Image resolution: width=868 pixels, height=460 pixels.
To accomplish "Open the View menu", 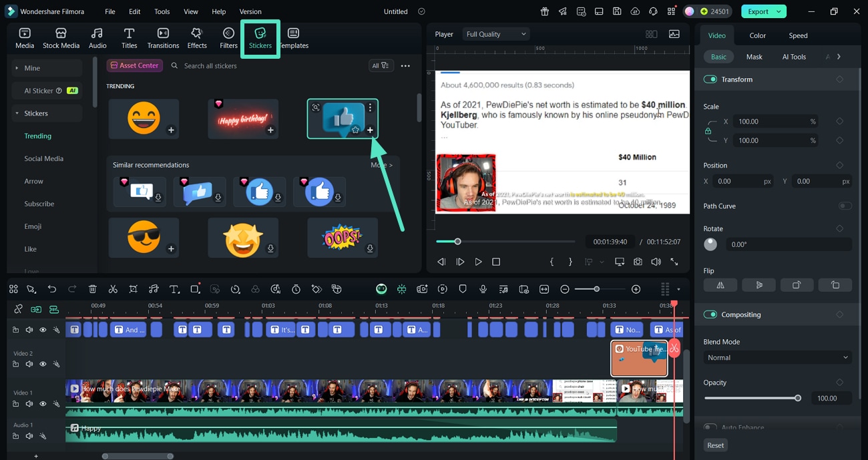I will [x=191, y=11].
